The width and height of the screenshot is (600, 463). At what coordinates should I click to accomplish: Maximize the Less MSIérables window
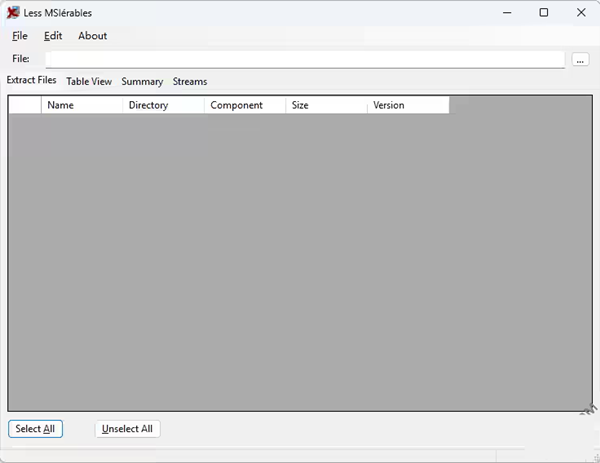coord(544,13)
